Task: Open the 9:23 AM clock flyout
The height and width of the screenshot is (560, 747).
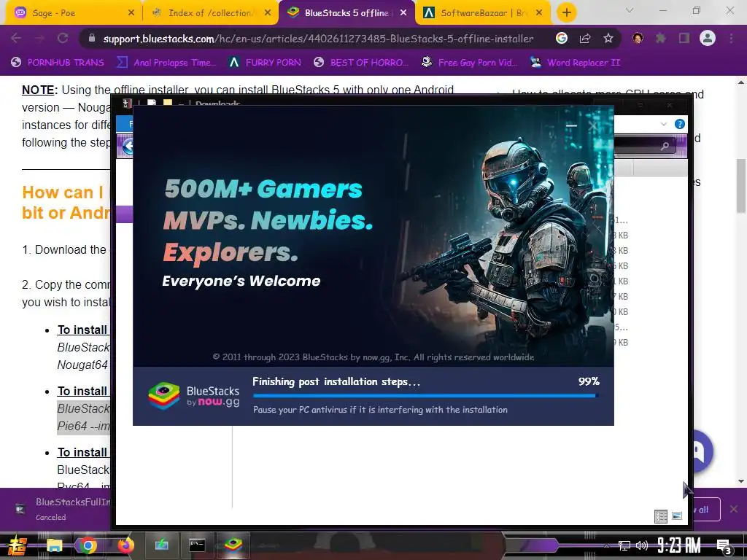Action: tap(679, 545)
